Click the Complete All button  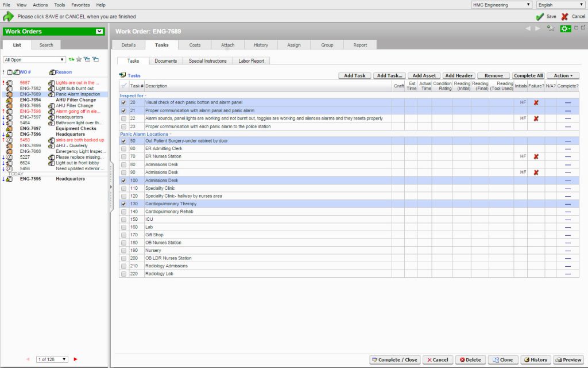[x=528, y=75]
